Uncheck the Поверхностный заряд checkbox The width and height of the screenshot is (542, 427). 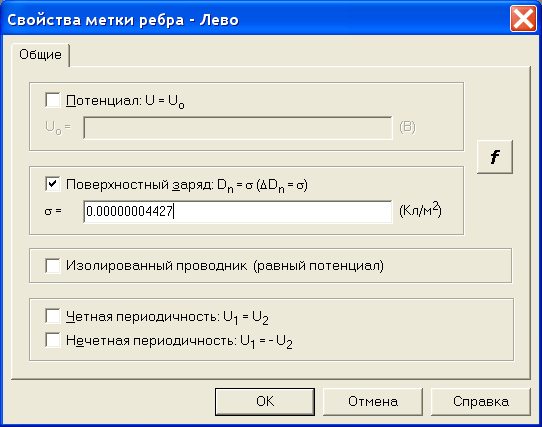(x=53, y=184)
